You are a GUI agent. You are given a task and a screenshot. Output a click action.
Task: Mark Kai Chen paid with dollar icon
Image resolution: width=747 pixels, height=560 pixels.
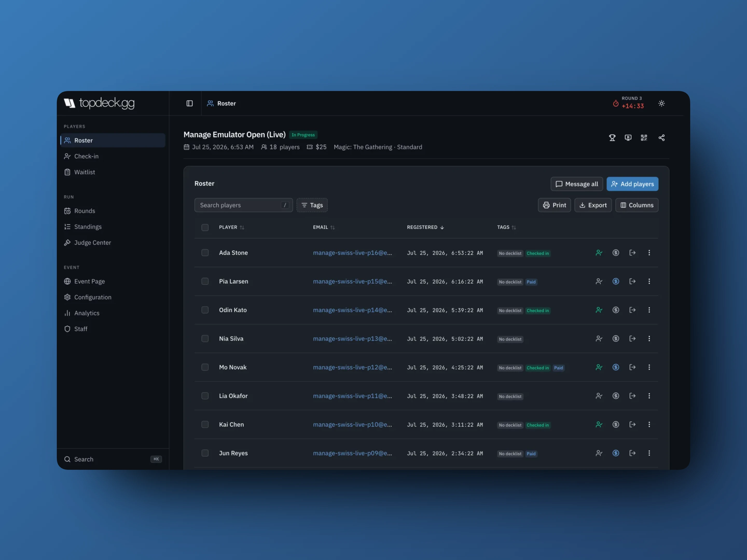(x=616, y=425)
